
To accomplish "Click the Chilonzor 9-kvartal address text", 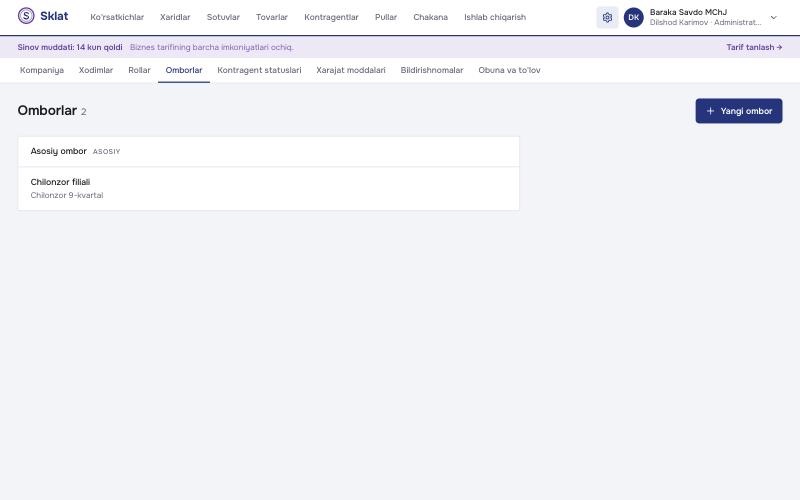I will pos(67,195).
